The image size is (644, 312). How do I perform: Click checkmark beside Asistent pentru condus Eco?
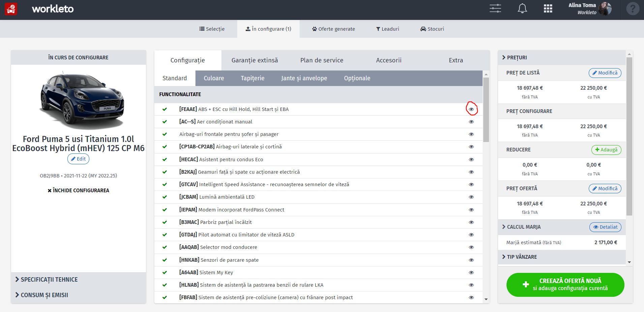click(x=164, y=160)
